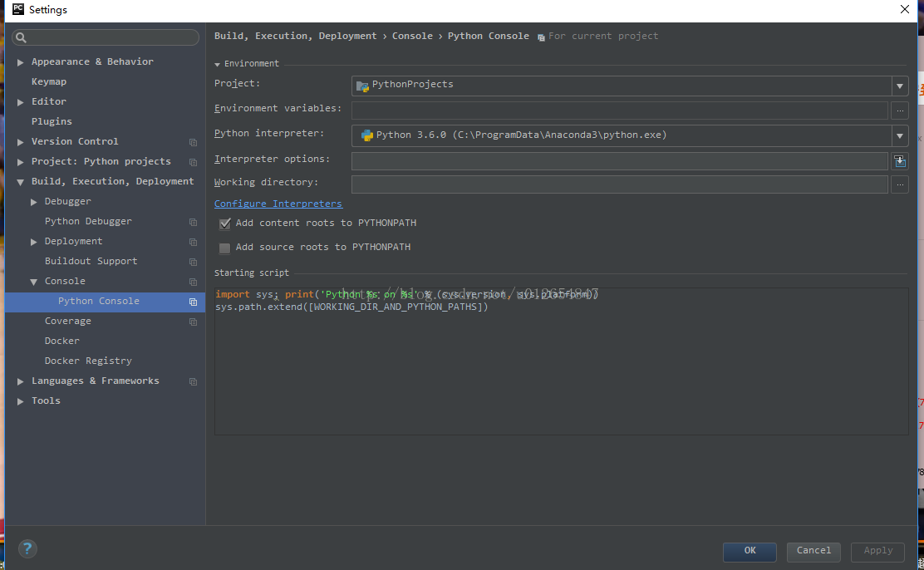Click 'Console' in the breadcrumb path

412,36
